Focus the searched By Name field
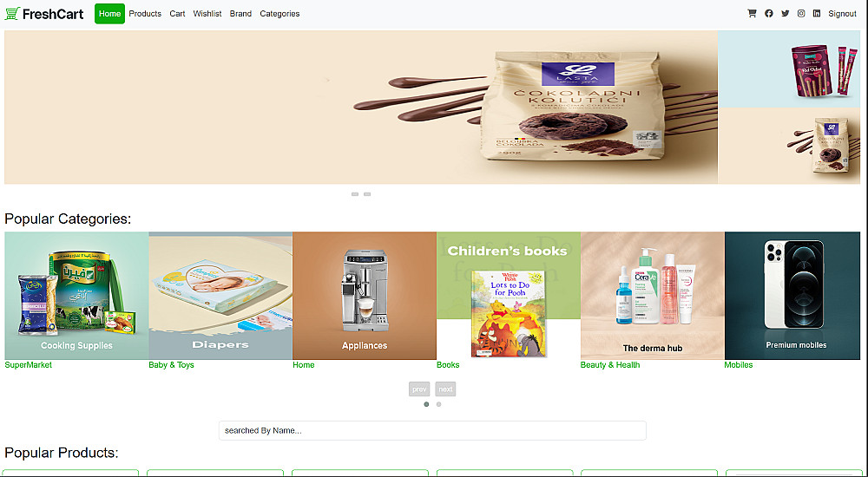 point(432,430)
